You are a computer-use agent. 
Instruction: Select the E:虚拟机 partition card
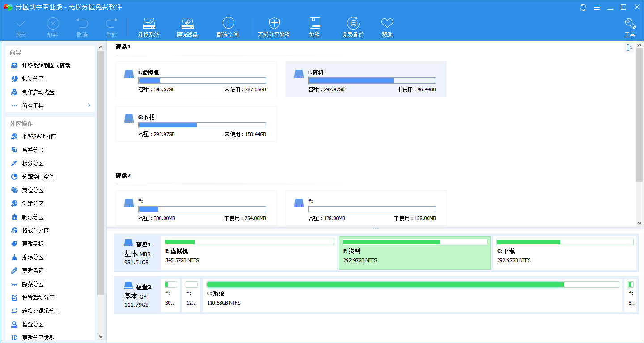(x=196, y=79)
